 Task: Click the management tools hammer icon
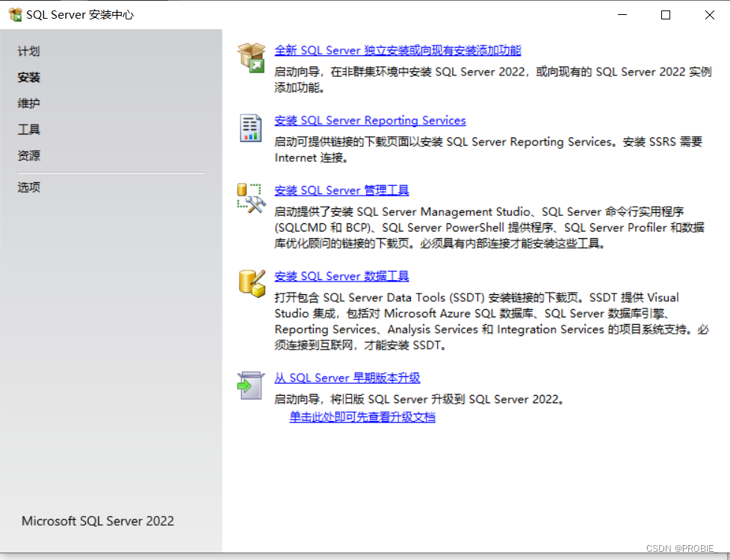pos(251,198)
